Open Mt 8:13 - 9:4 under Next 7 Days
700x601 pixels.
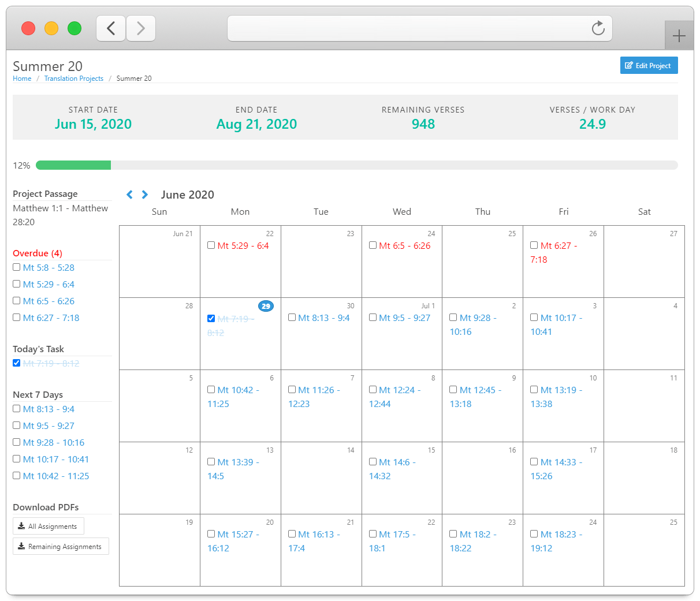pyautogui.click(x=50, y=409)
